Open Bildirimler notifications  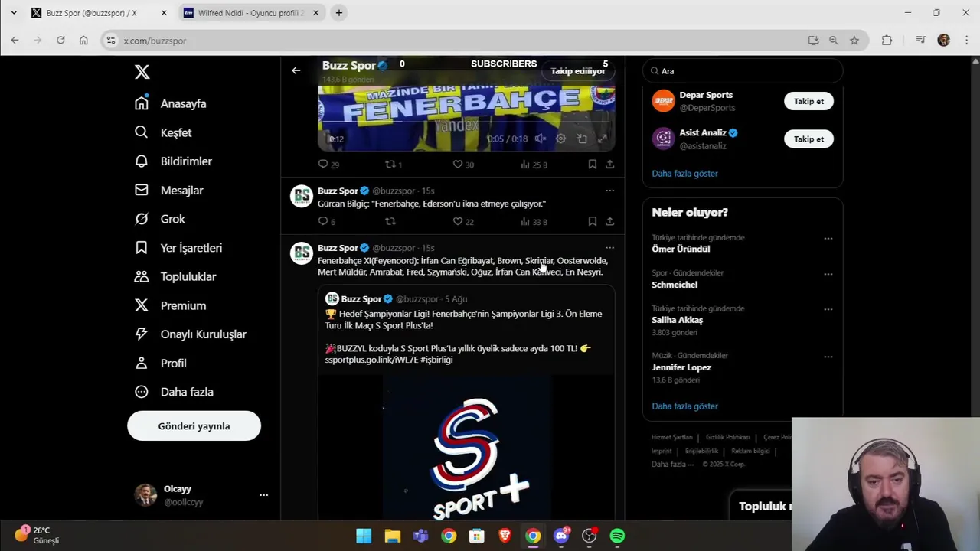173,161
